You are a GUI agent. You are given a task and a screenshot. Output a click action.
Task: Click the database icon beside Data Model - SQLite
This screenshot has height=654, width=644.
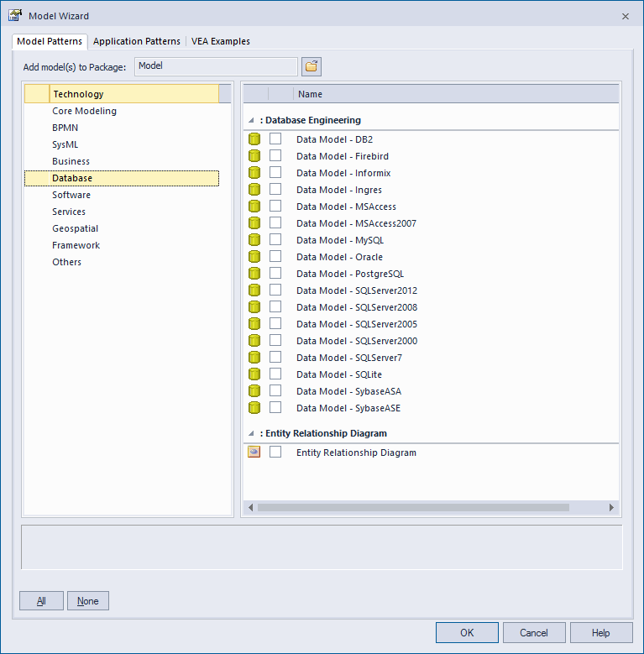pos(254,374)
